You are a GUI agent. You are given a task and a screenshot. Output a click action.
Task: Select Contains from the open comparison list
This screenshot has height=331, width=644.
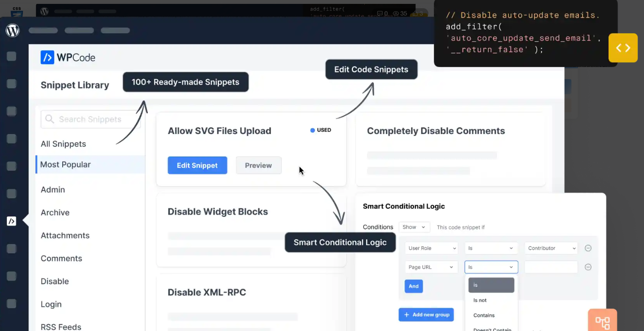(484, 315)
